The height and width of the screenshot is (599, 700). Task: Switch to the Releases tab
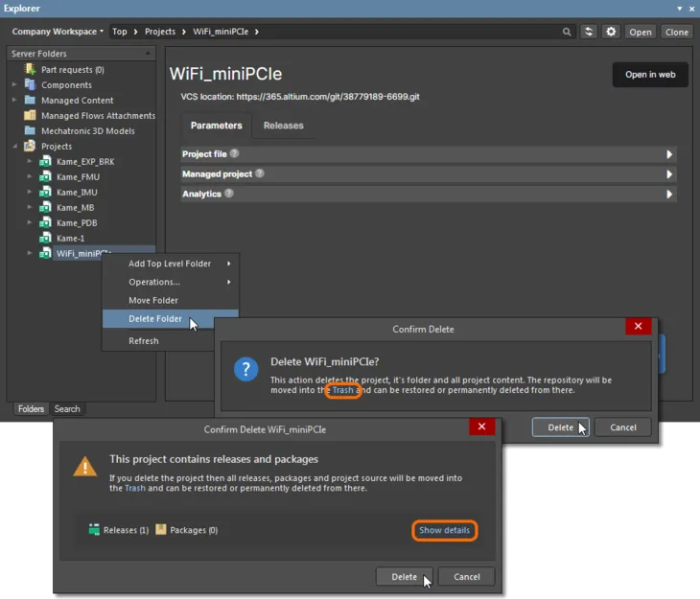coord(284,126)
